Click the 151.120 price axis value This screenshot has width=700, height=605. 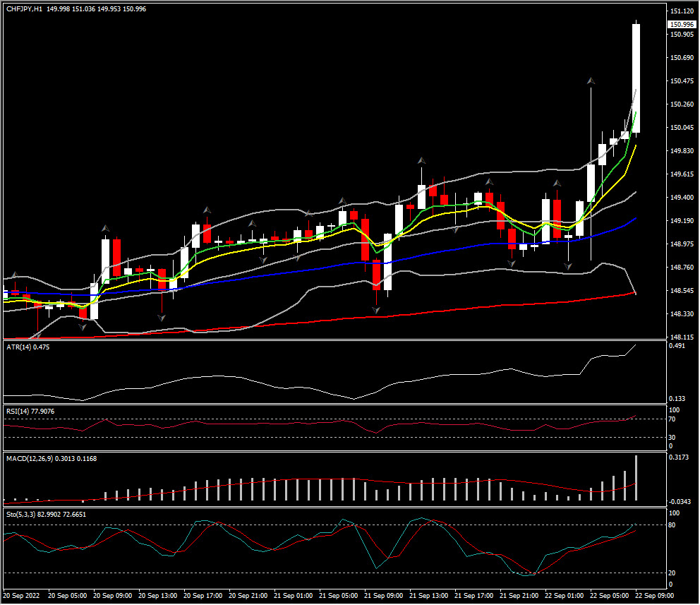pos(680,11)
